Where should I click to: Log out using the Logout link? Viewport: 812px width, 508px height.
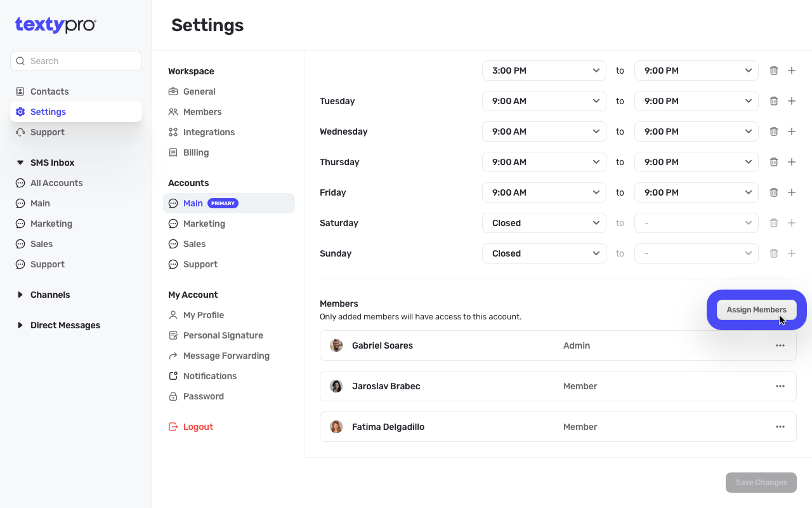pos(198,427)
